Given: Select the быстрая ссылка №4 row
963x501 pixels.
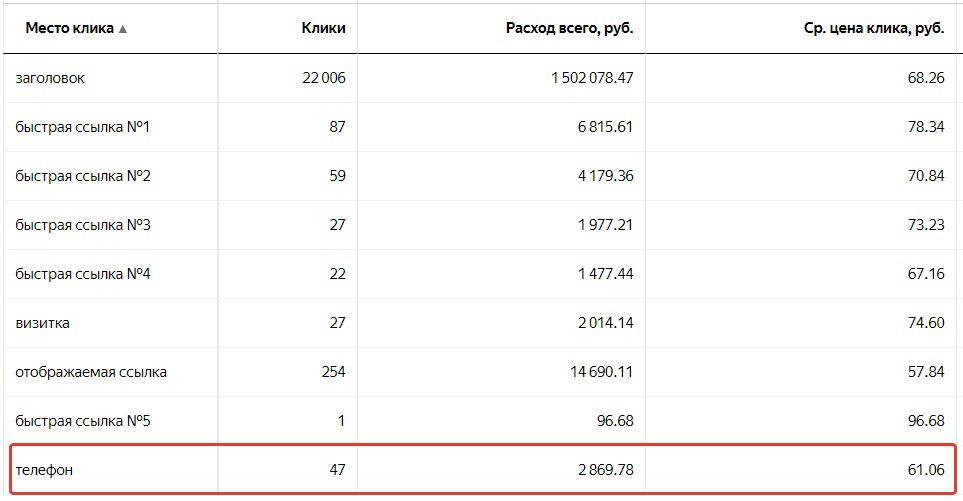Looking at the screenshot, I should coord(83,274).
